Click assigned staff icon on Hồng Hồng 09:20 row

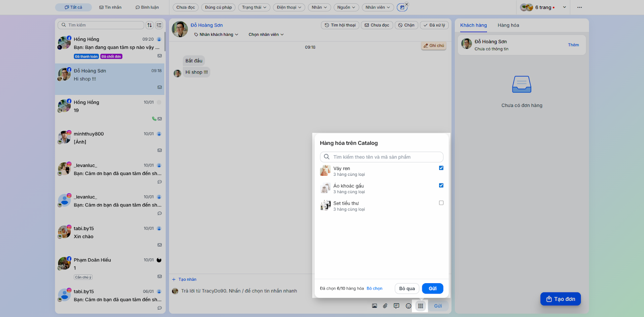(159, 39)
